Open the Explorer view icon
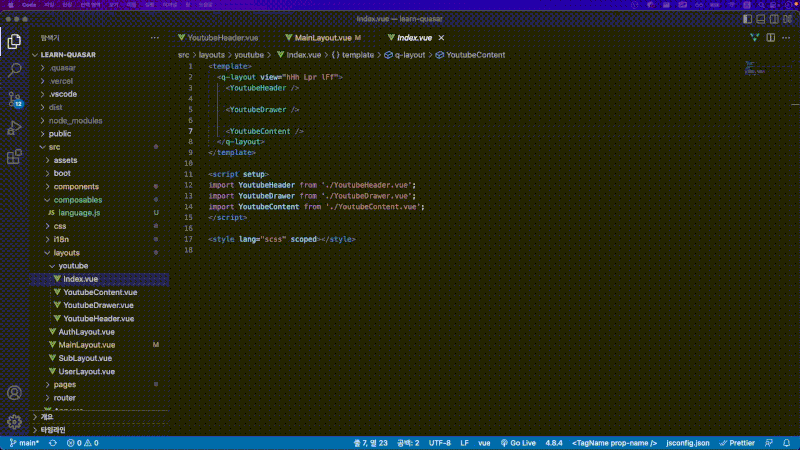The width and height of the screenshot is (800, 450). point(14,41)
